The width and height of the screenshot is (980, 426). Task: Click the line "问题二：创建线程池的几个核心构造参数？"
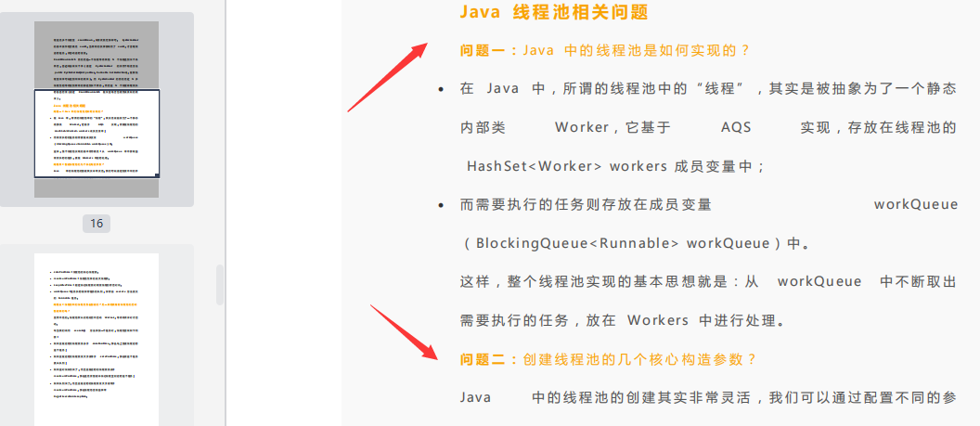[x=609, y=360]
